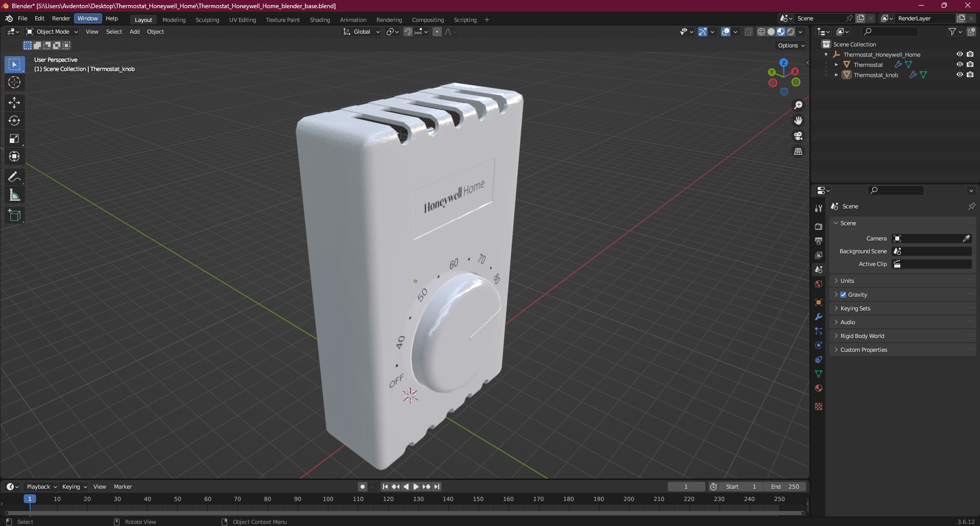Image resolution: width=980 pixels, height=526 pixels.
Task: Open the Object Data properties tab
Action: pos(819,374)
